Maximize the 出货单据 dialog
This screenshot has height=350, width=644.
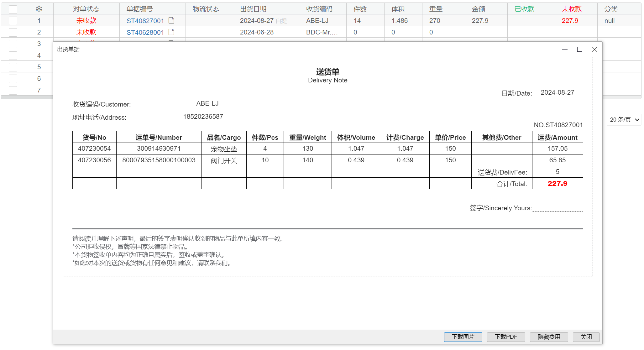[x=580, y=49]
